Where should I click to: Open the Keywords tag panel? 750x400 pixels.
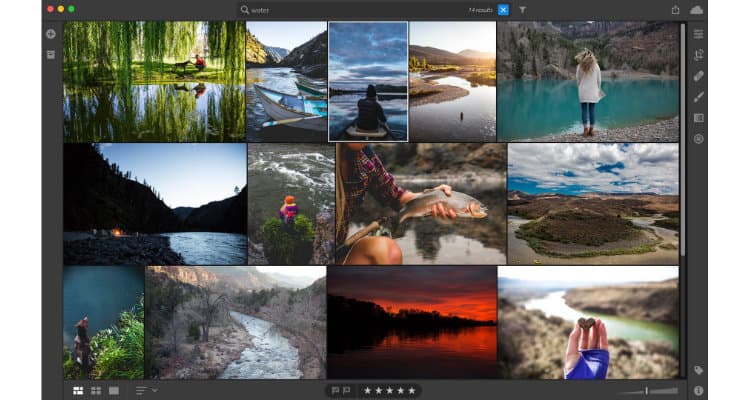pos(698,370)
